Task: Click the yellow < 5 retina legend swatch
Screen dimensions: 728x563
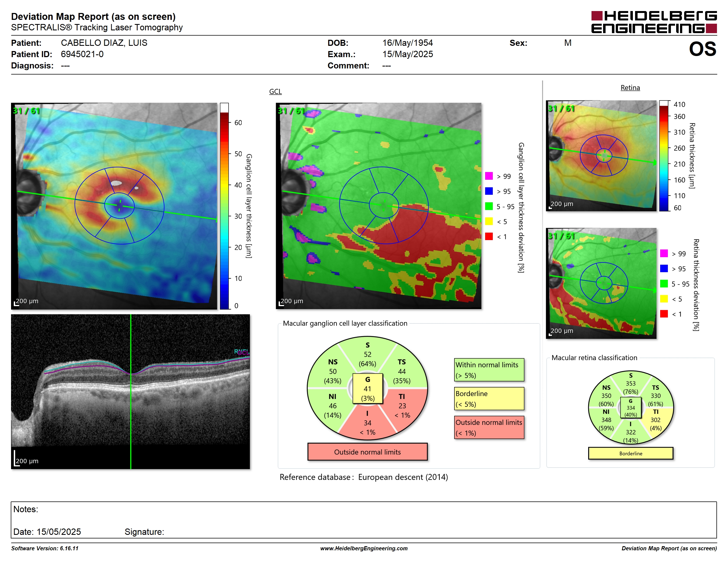Action: (x=664, y=299)
